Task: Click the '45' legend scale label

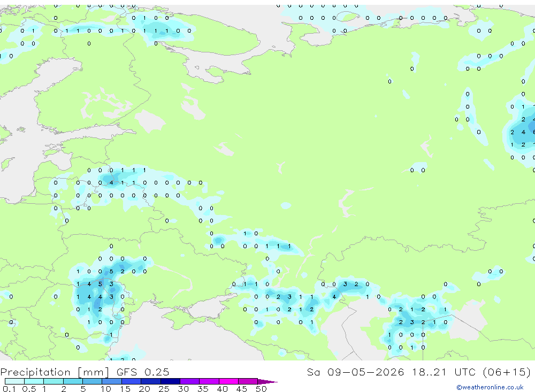Action: pyautogui.click(x=242, y=389)
